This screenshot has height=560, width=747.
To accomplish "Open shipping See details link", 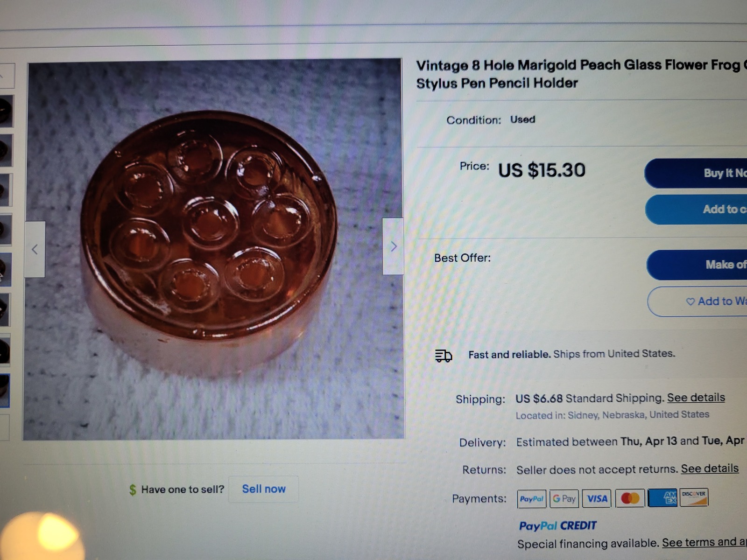I will click(696, 398).
